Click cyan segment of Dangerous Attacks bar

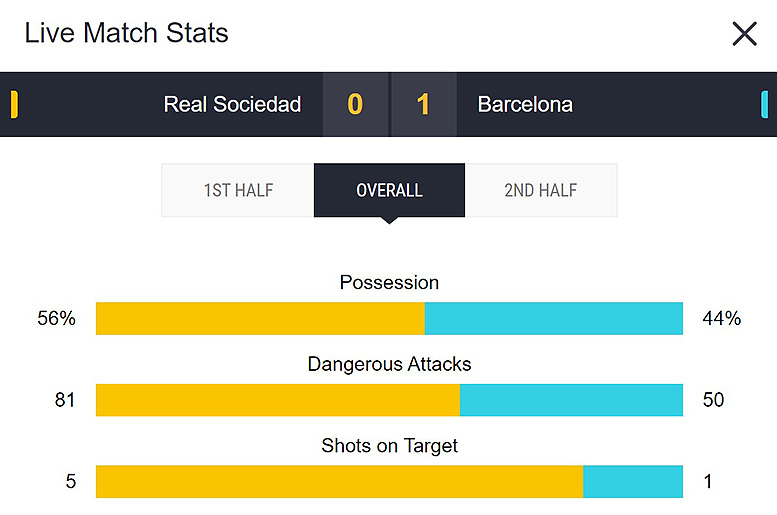pos(571,400)
